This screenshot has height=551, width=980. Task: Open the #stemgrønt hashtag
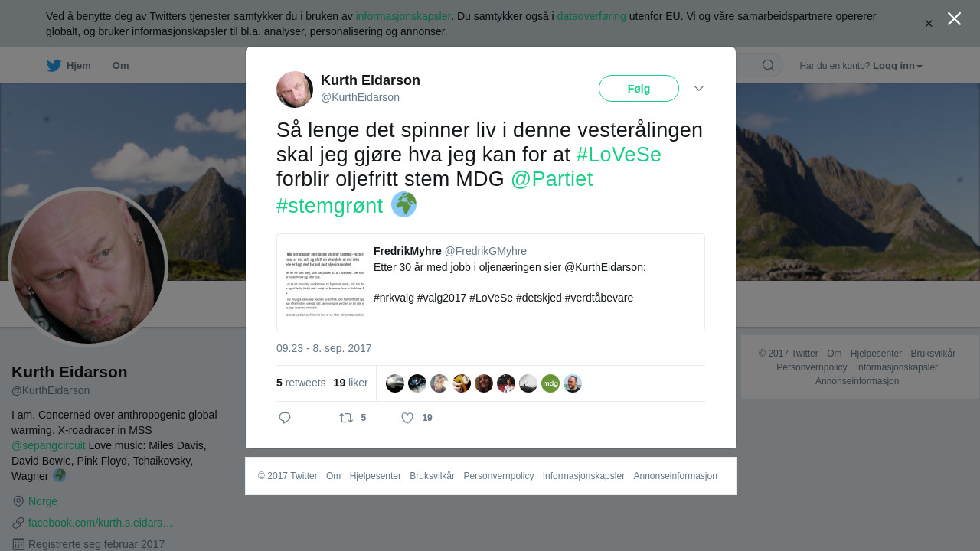pos(330,205)
